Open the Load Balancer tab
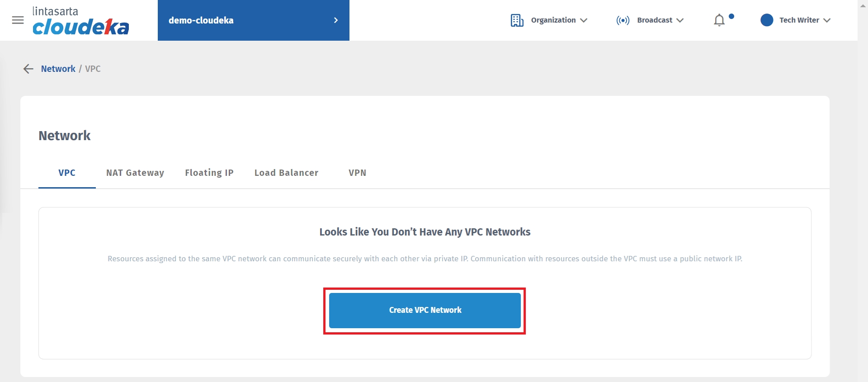The width and height of the screenshot is (868, 382). (x=286, y=173)
